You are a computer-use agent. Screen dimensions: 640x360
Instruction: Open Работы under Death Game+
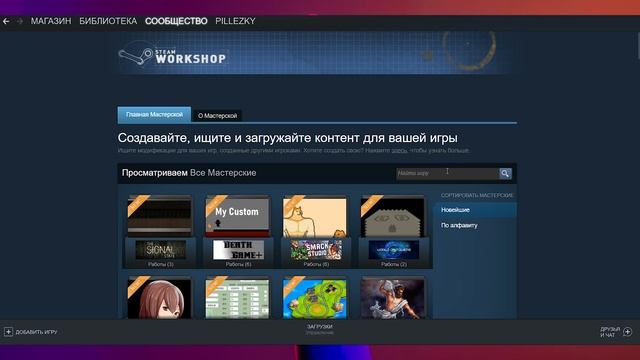pos(238,264)
